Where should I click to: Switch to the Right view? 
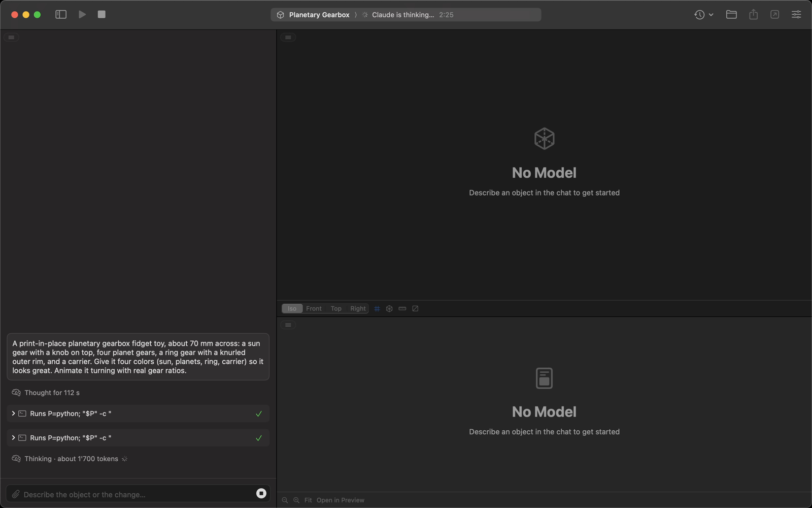tap(358, 308)
